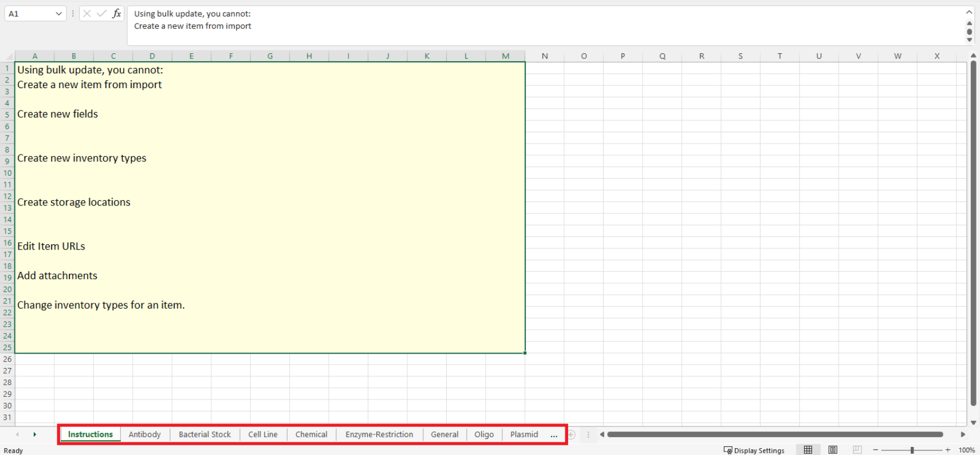Viewport: 980px width, 455px height.
Task: Switch to Normal view in status bar
Action: tap(808, 450)
